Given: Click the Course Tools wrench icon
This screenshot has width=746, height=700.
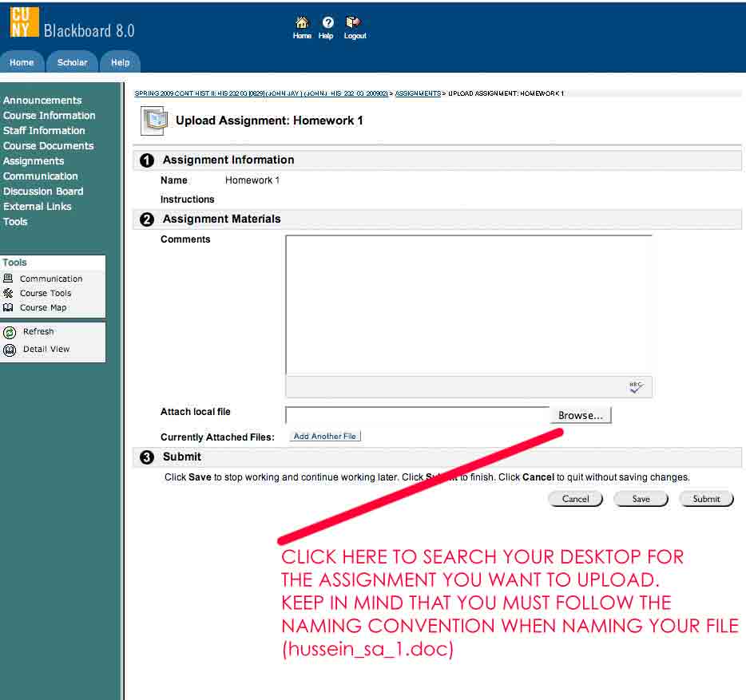Looking at the screenshot, I should (x=8, y=293).
